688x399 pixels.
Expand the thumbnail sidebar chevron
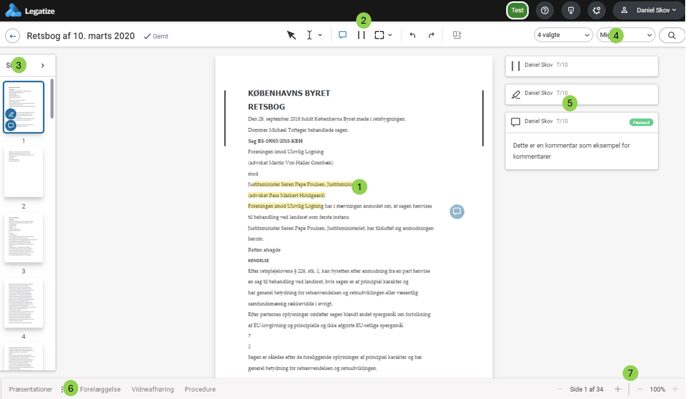(43, 65)
